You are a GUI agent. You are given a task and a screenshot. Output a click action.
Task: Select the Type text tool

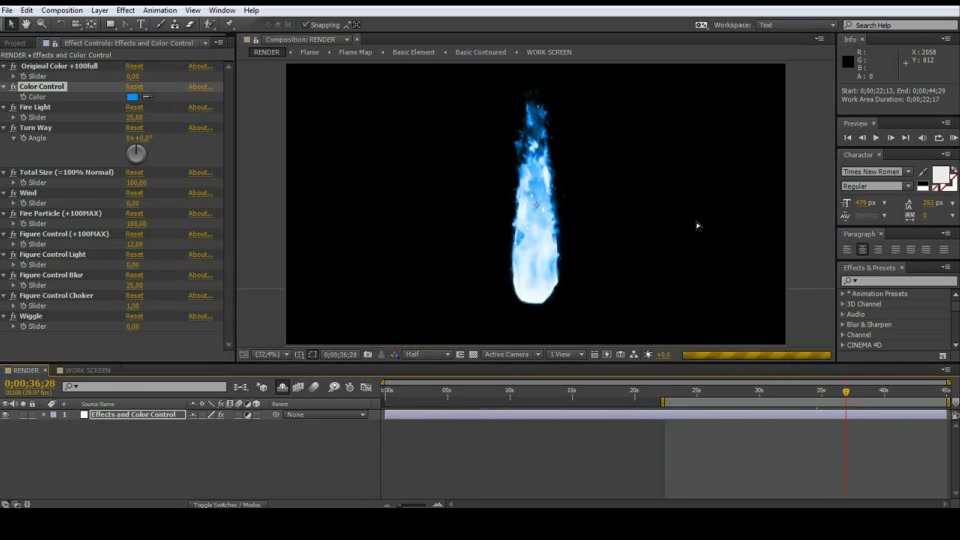click(x=141, y=24)
